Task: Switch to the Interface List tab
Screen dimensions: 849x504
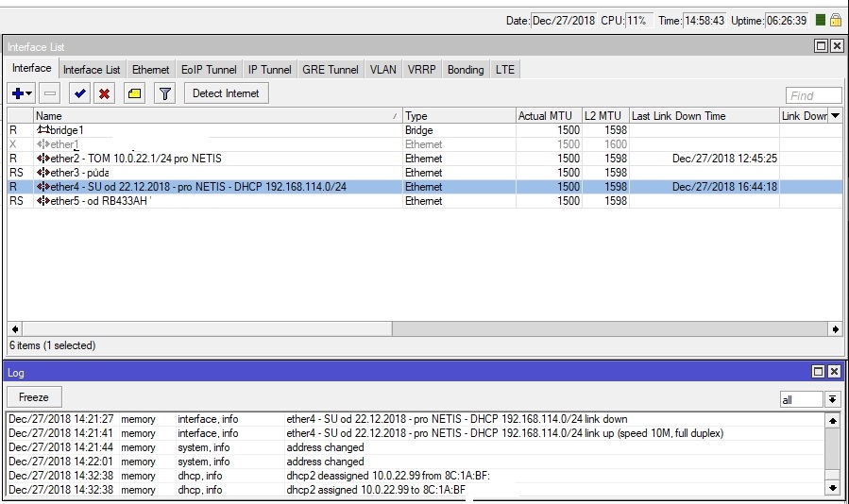Action: (92, 69)
